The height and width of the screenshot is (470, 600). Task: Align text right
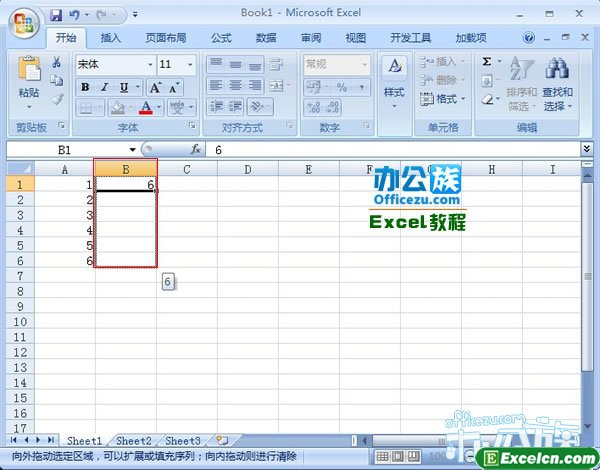(255, 85)
